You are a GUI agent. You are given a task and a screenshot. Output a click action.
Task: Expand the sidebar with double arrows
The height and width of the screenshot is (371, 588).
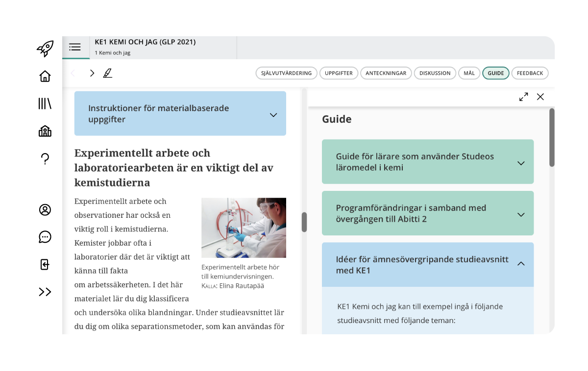(x=45, y=292)
